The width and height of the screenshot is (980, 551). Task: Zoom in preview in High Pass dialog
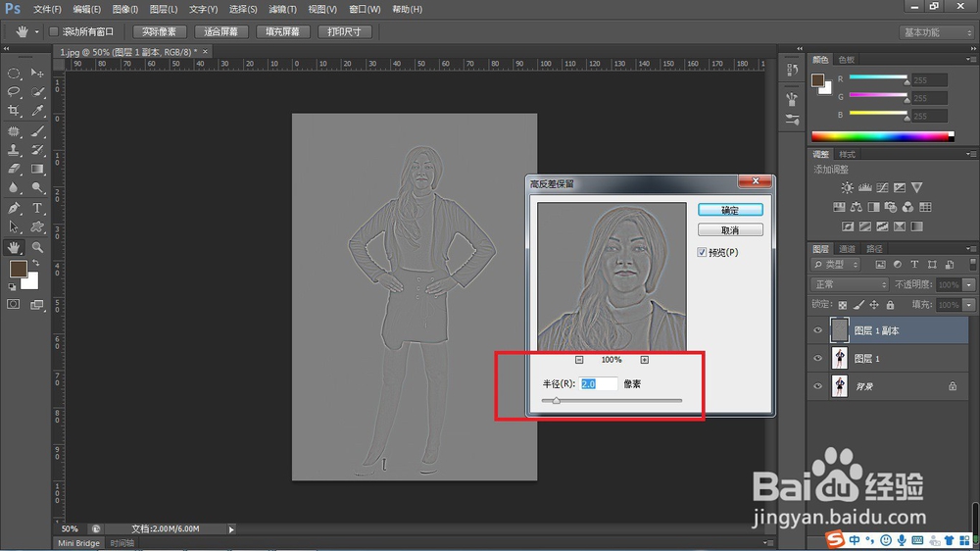coord(645,360)
